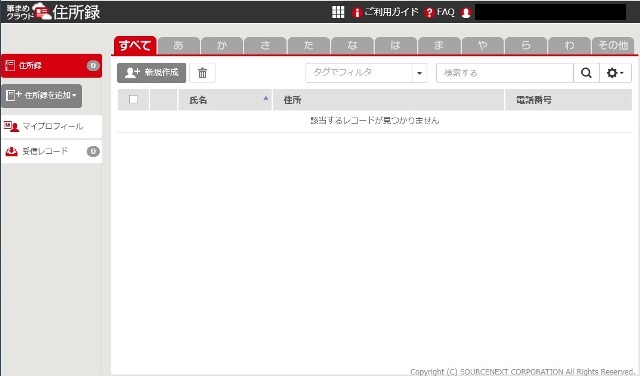Open the FAQ question mark link

pyautogui.click(x=439, y=12)
